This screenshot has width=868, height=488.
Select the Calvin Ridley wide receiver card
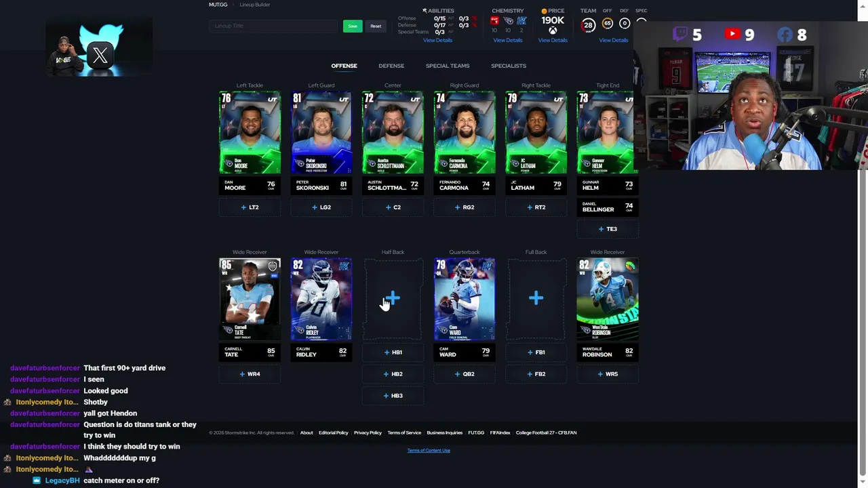(321, 300)
